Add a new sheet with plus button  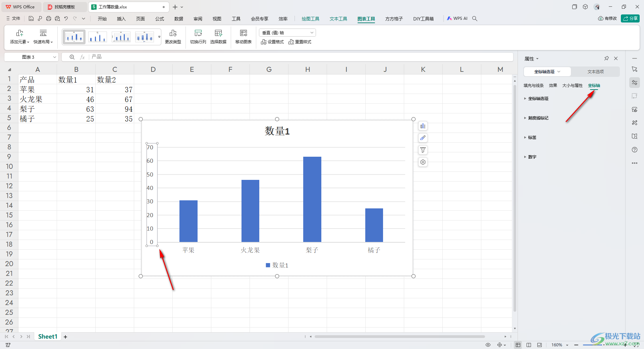(x=65, y=337)
